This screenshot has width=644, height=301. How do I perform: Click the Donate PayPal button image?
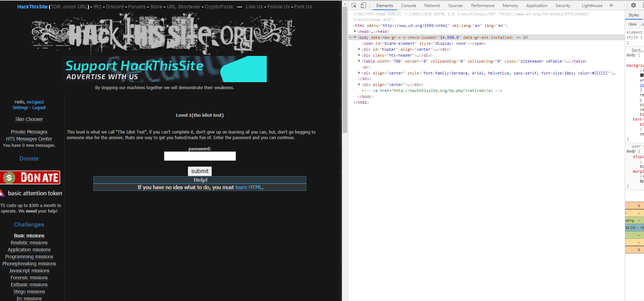(x=30, y=178)
